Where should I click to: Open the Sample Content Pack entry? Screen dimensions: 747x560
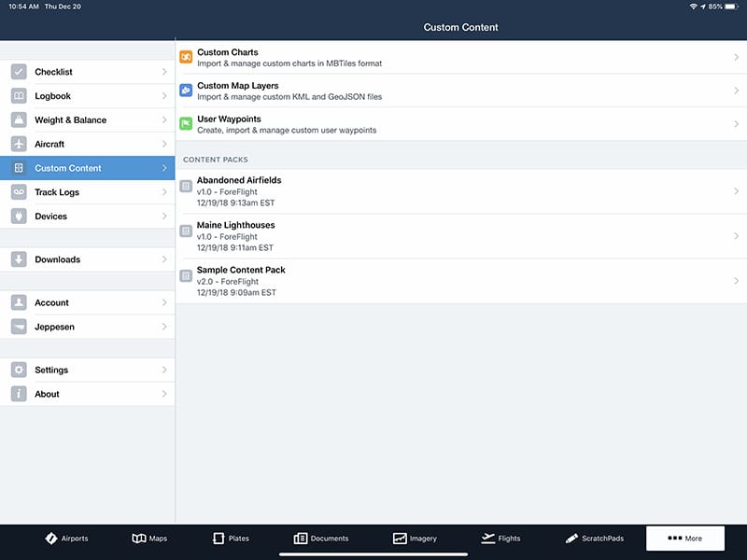click(x=461, y=281)
